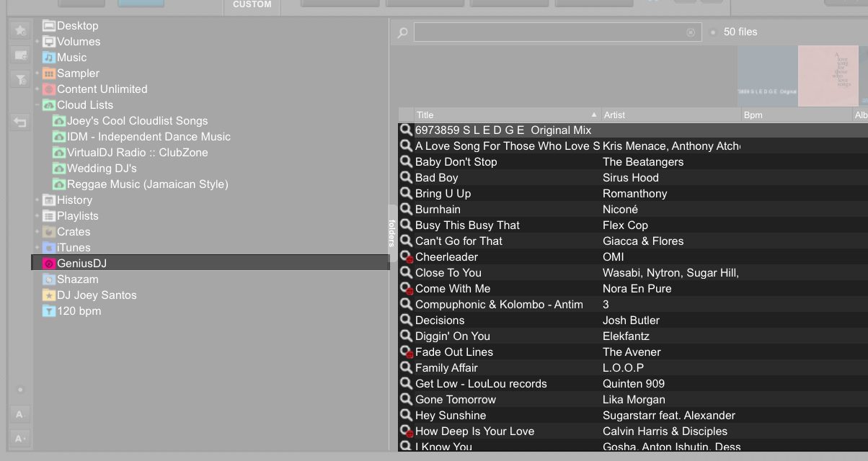
Task: Sort by the Artist column header
Action: click(671, 115)
